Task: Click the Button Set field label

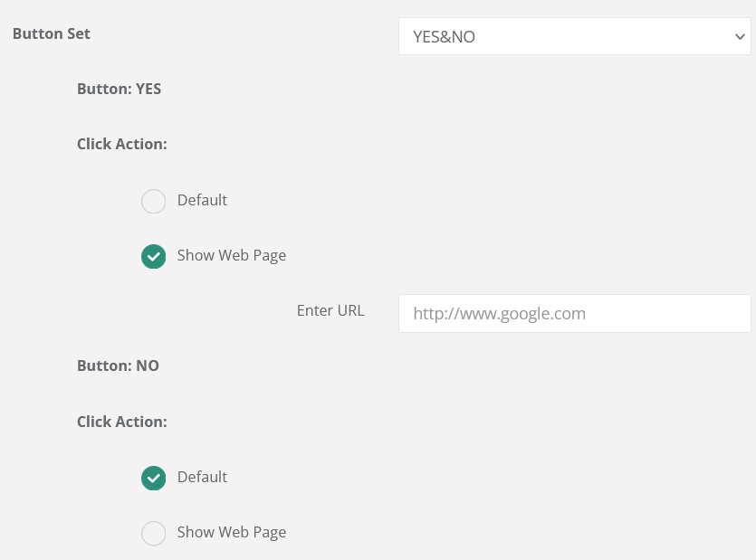Action: 52,34
